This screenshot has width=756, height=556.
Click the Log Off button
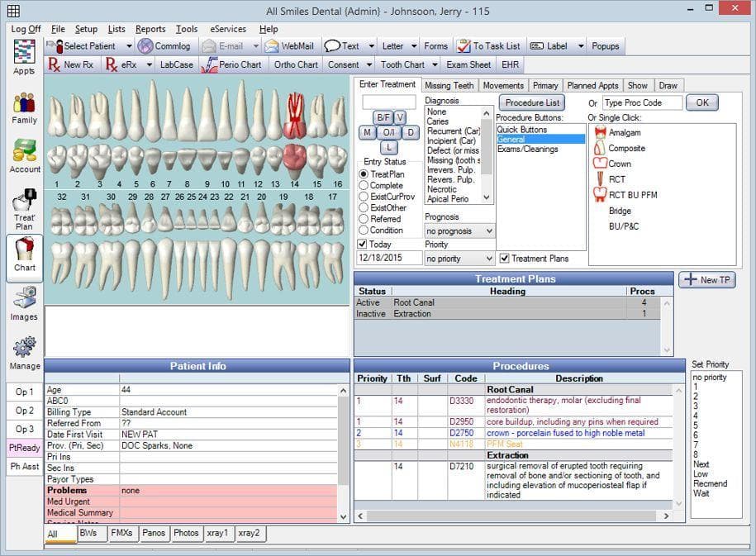pyautogui.click(x=26, y=29)
